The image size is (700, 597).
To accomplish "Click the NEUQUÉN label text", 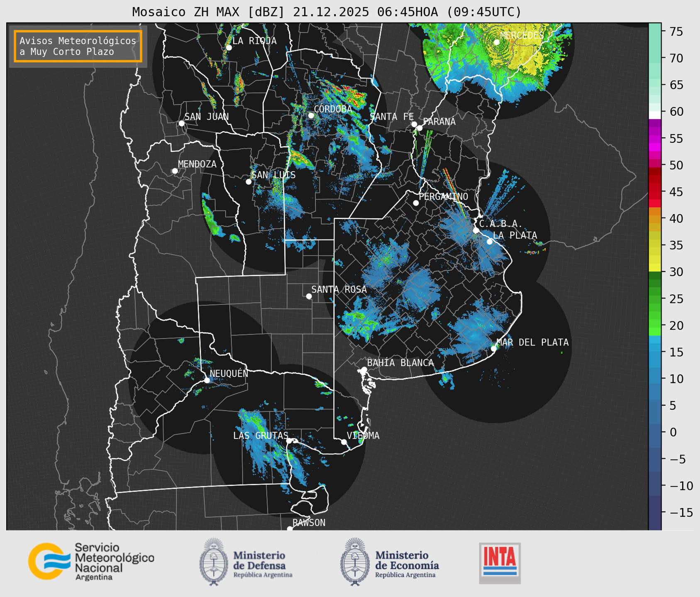I will [229, 374].
